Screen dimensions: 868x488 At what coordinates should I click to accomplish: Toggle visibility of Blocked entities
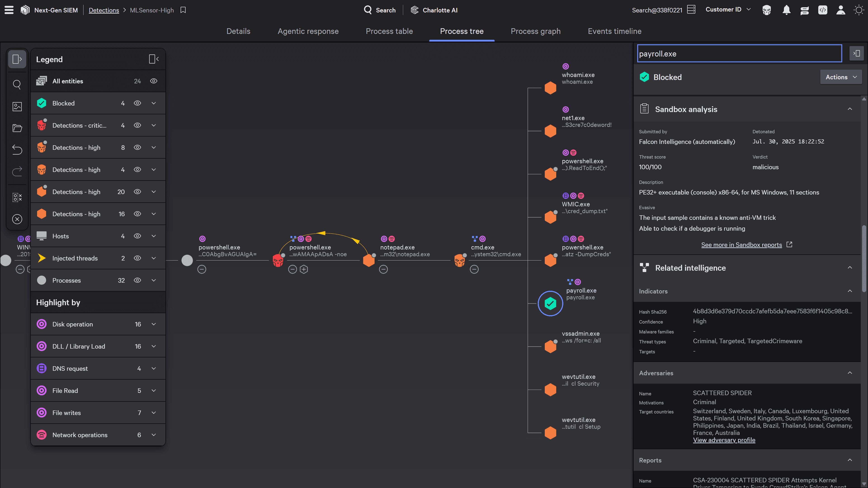(x=137, y=103)
